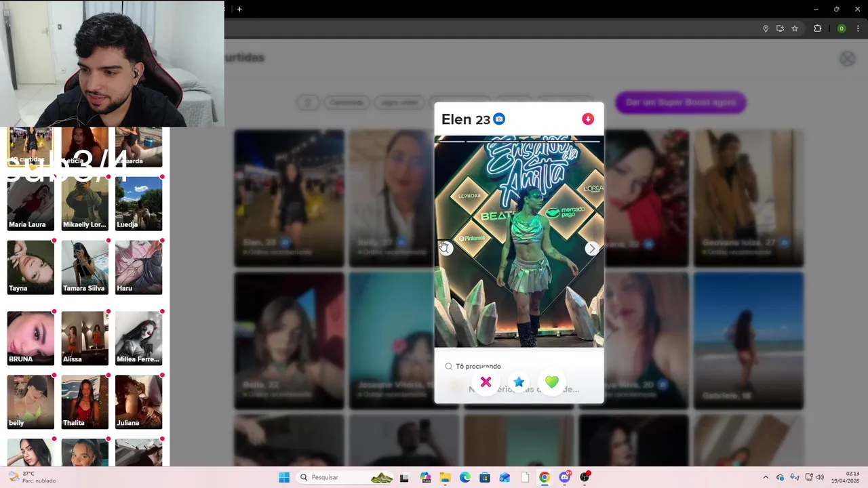The height and width of the screenshot is (488, 868).
Task: Open Millea Ferre... match thumbnail
Action: pos(139,338)
